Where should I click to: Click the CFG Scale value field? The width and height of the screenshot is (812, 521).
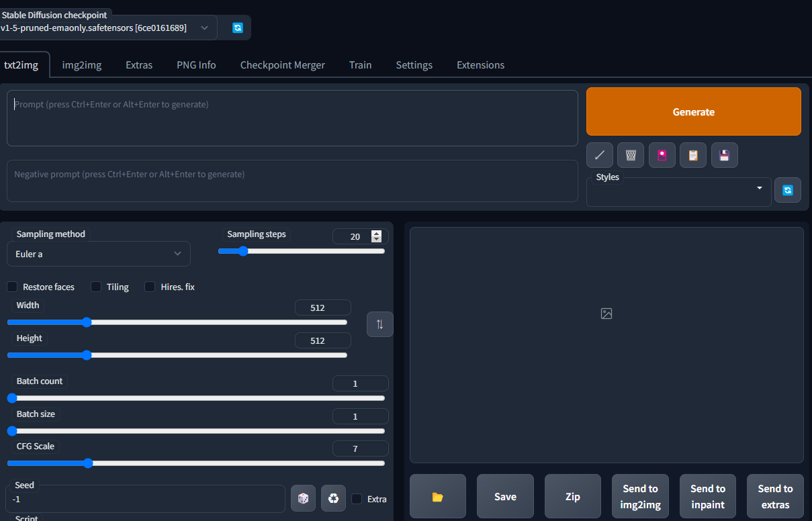coord(360,448)
